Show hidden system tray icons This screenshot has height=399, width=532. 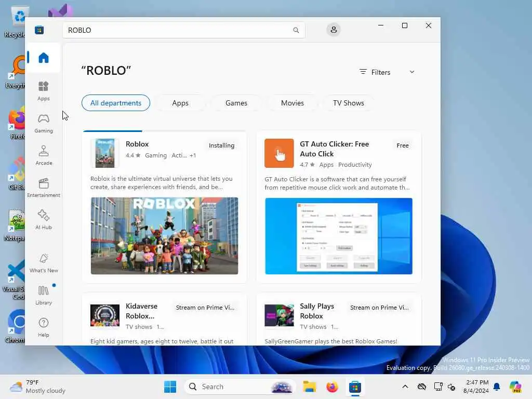coord(405,387)
